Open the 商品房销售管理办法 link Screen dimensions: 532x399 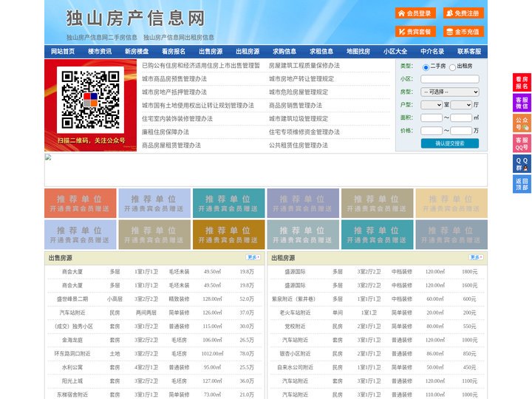pyautogui.click(x=296, y=106)
